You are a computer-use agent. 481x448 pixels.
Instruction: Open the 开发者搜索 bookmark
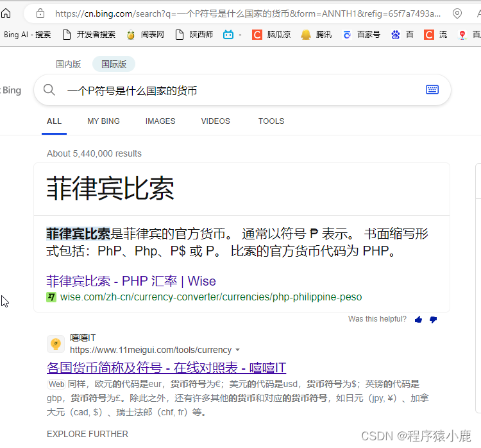[89, 35]
